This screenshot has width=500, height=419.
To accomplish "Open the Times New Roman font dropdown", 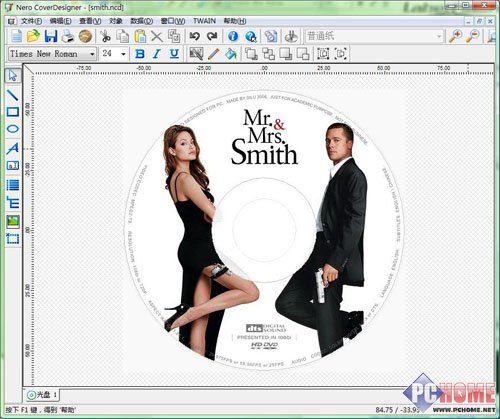I will click(x=92, y=54).
